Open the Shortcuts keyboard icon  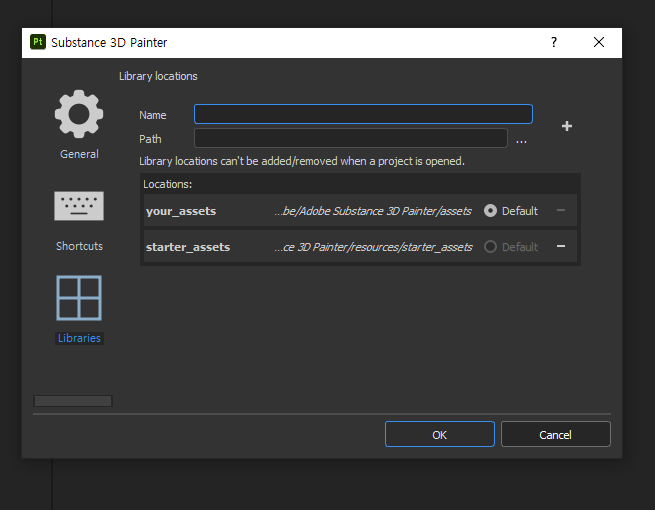79,206
